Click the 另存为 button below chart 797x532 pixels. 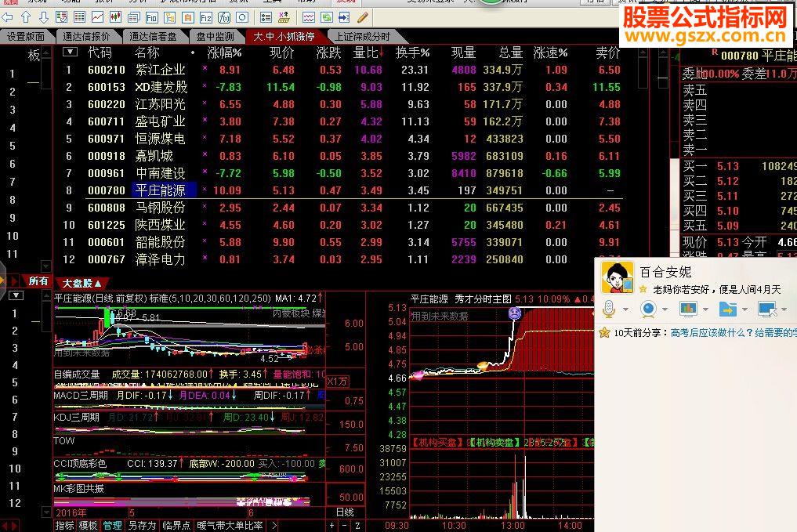point(142,526)
